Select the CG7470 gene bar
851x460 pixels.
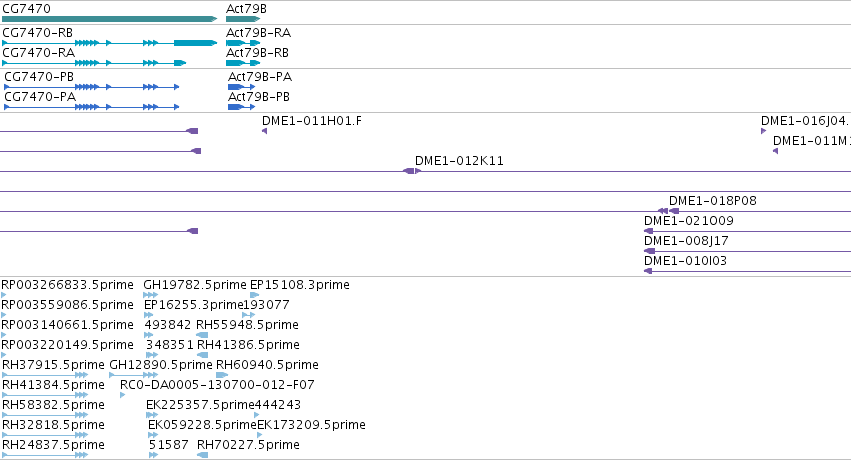109,19
